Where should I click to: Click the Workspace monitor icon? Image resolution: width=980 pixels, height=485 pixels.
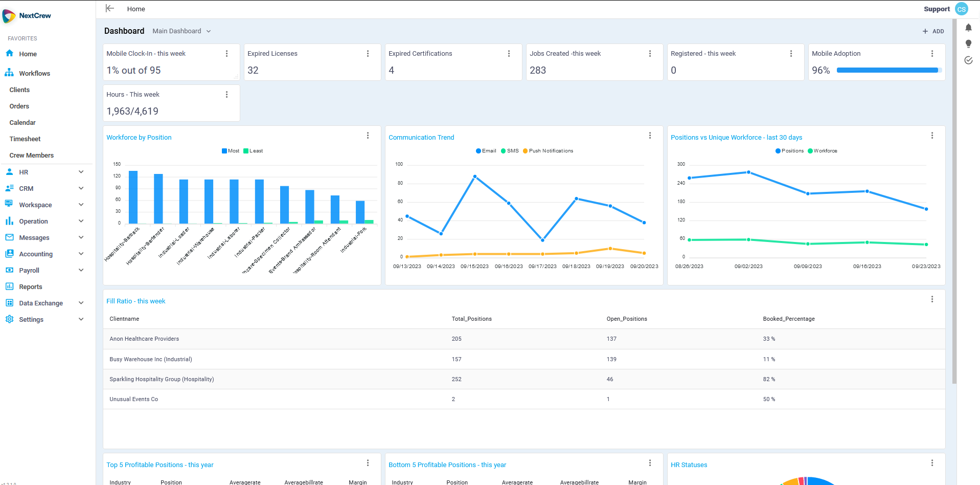[x=9, y=205]
